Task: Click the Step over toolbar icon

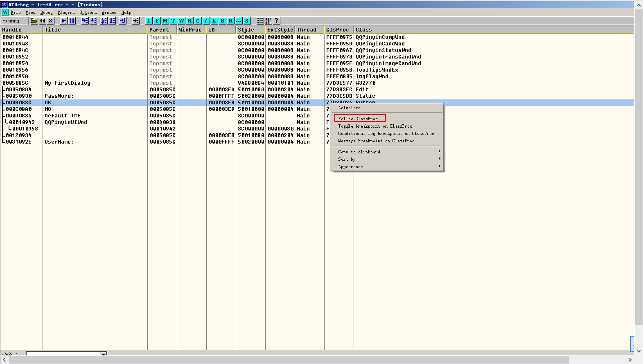Action: pyautogui.click(x=93, y=21)
